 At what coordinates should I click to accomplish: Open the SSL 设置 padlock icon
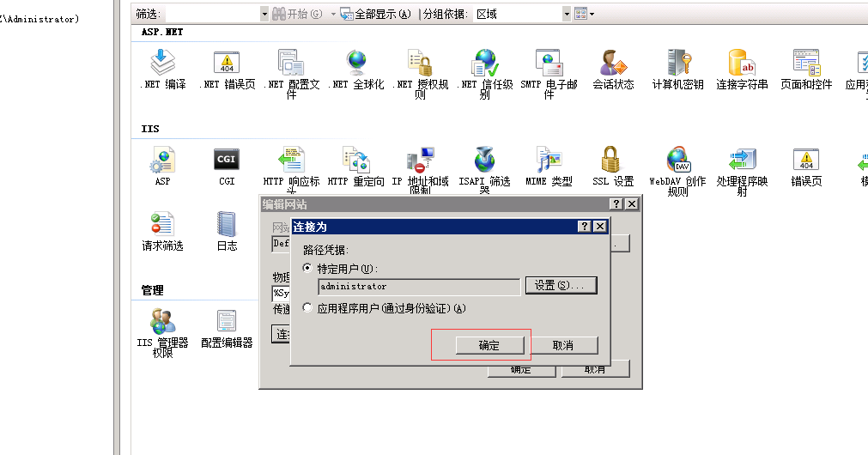click(610, 160)
